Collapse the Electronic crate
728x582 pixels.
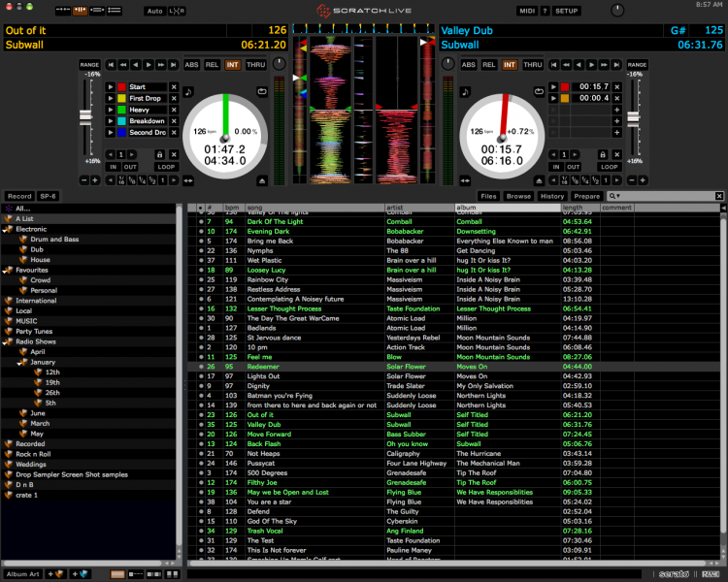[x=5, y=229]
